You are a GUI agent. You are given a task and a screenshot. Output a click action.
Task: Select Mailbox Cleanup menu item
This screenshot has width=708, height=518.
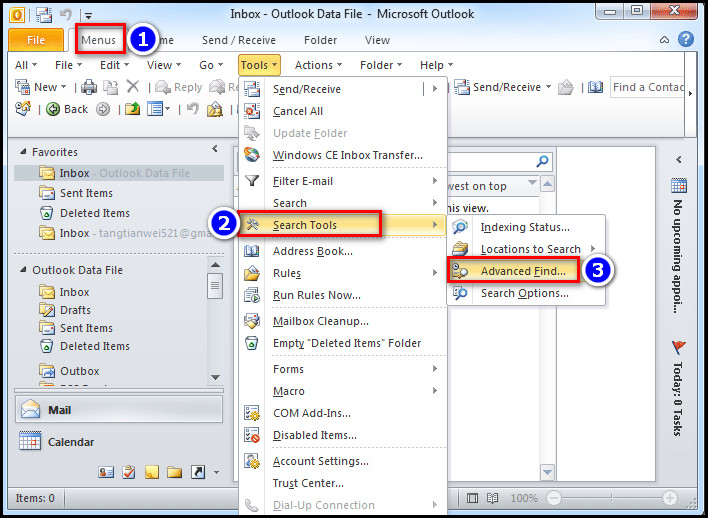[x=342, y=321]
